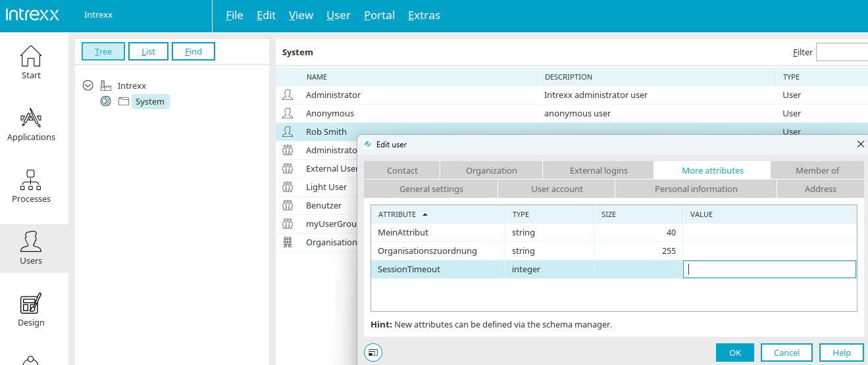Select the MeinAttribut attribute row

pyautogui.click(x=614, y=232)
